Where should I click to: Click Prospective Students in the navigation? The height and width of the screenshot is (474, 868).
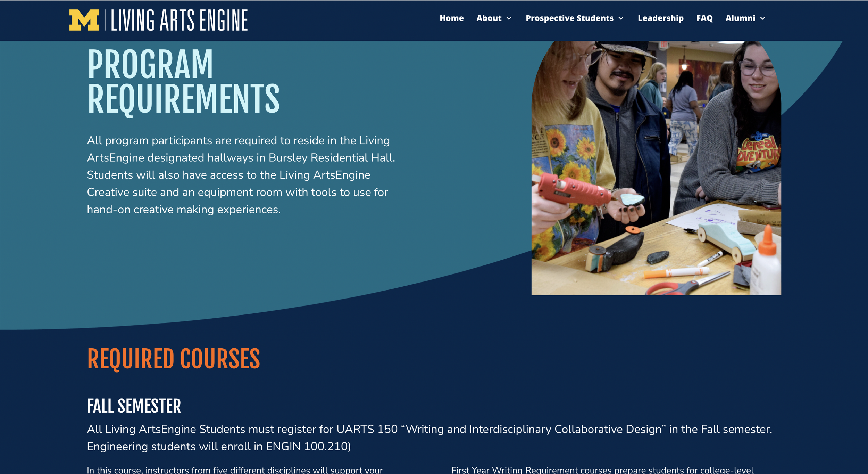[x=569, y=18]
